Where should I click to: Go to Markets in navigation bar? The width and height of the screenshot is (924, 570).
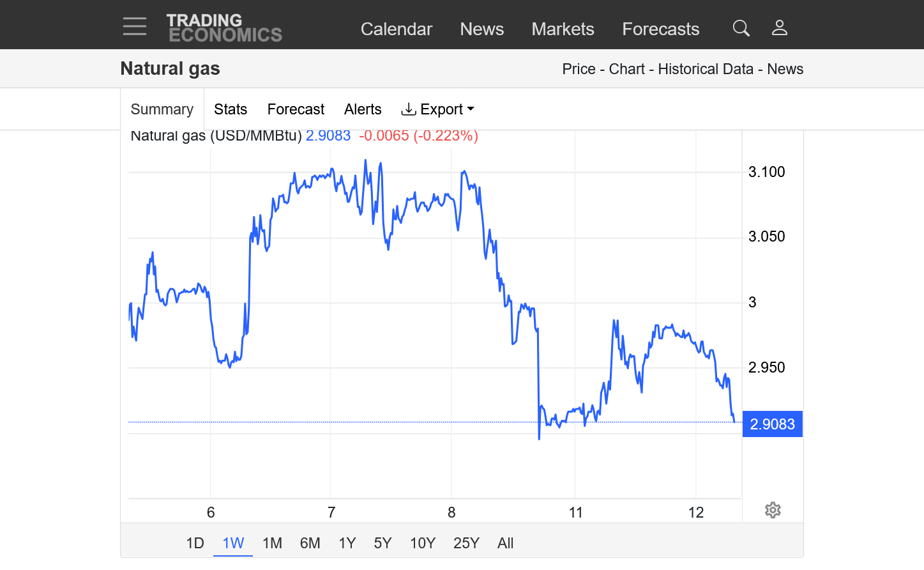[x=563, y=29]
